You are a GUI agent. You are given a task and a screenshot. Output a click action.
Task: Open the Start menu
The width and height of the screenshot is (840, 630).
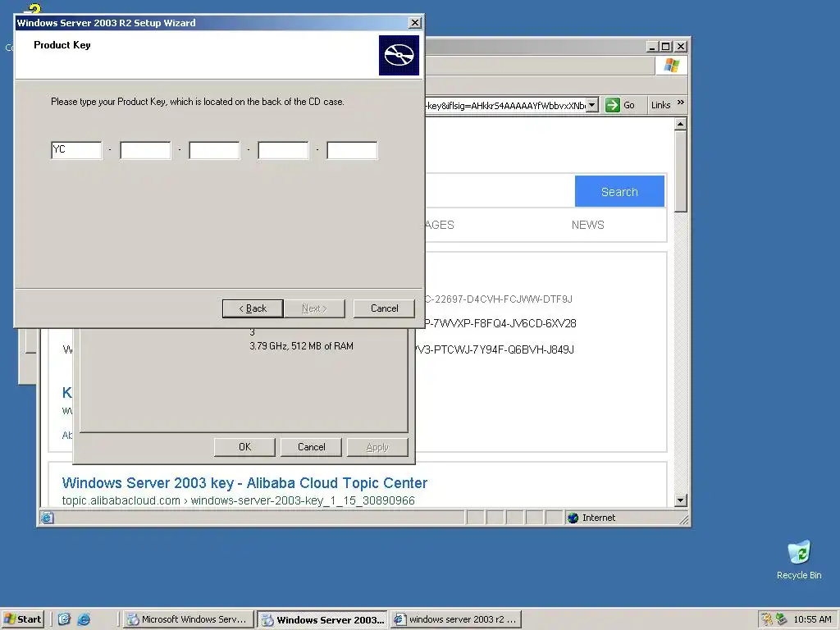22,619
